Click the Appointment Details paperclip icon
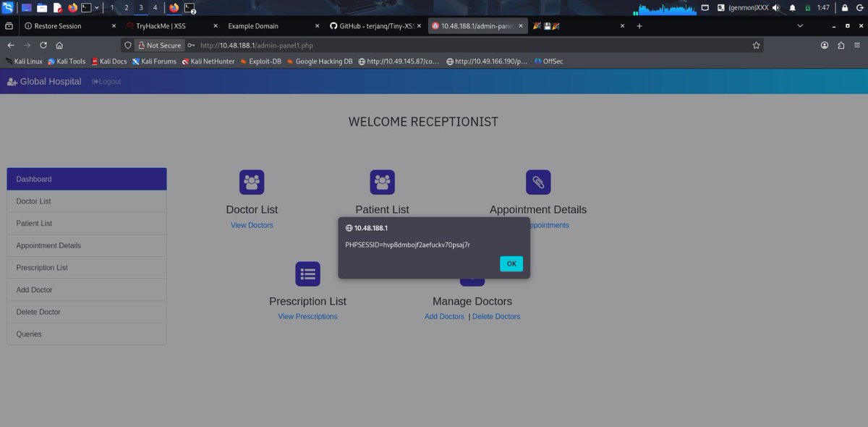 [x=538, y=182]
